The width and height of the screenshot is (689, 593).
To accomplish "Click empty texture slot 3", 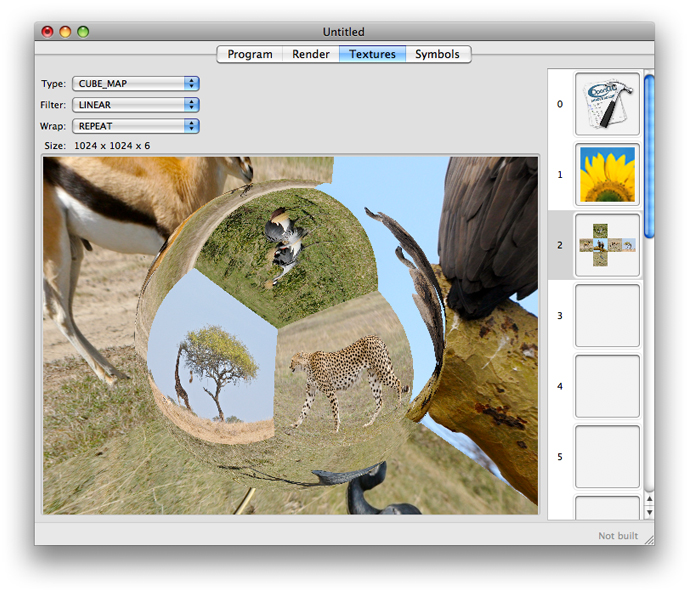I will pos(607,315).
